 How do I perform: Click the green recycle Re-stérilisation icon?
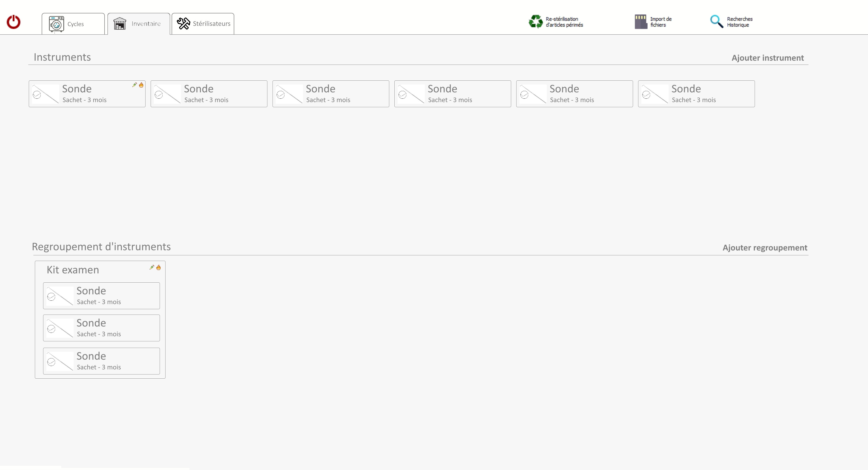(x=536, y=21)
